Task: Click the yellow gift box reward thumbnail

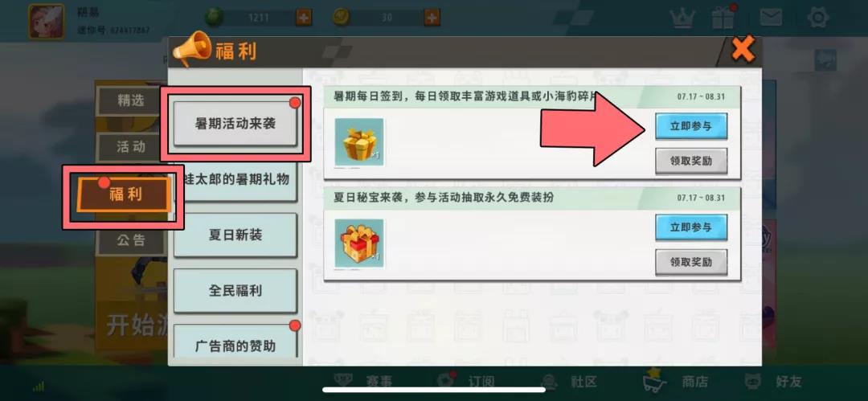Action: [359, 142]
